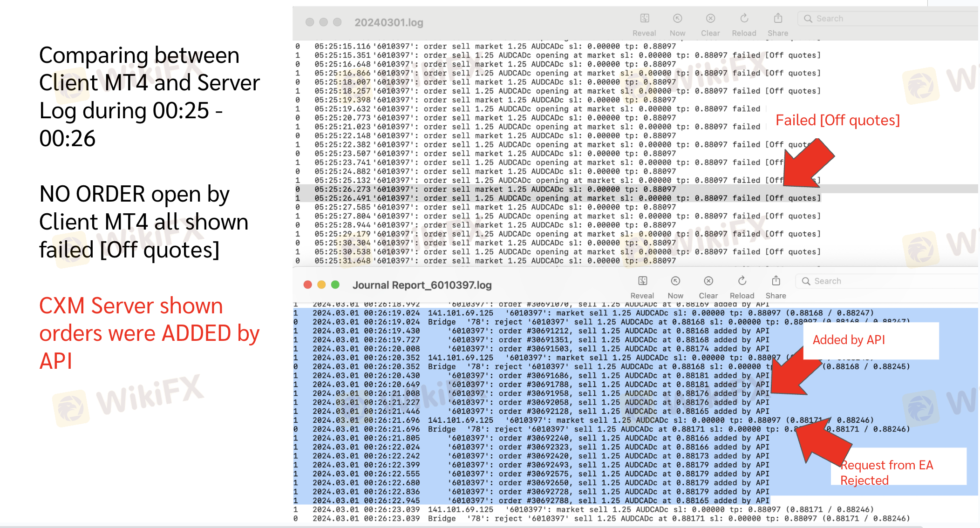Viewport: 980px width, 528px height.
Task: Click Clear icon in 20240301.log window
Action: tap(710, 19)
